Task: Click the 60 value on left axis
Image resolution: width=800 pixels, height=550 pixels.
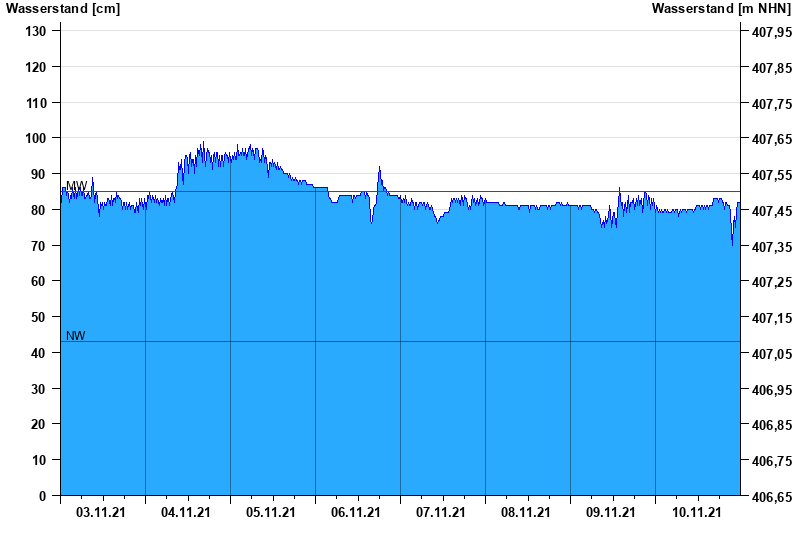Action: tap(39, 281)
